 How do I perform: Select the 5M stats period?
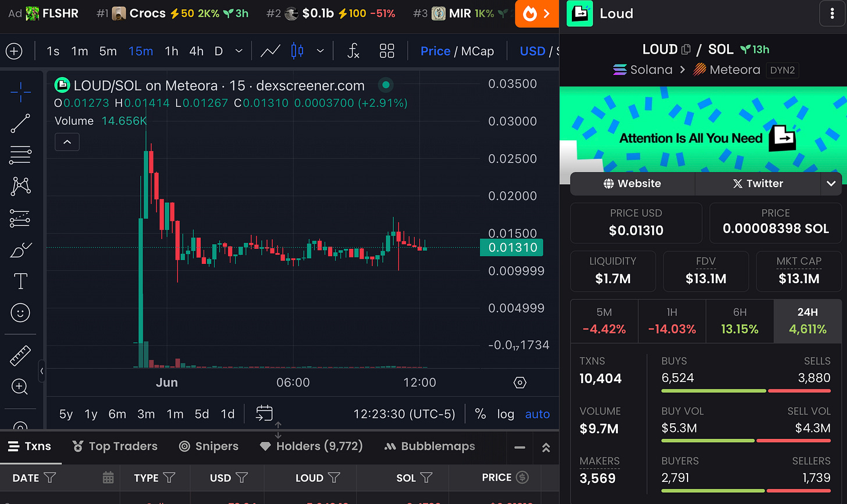(604, 321)
